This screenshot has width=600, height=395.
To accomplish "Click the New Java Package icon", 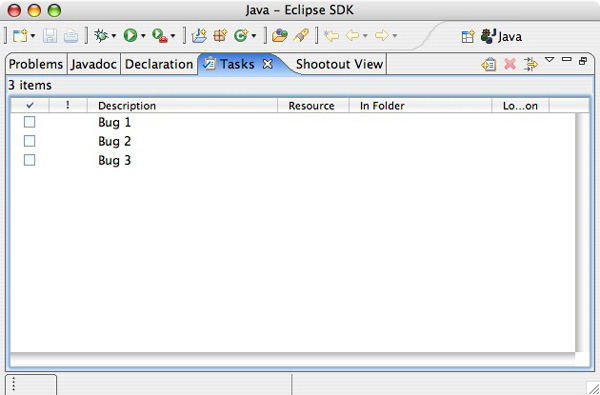I will [x=220, y=36].
